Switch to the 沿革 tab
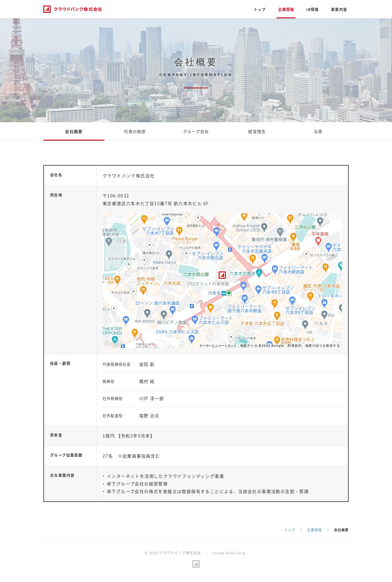The height and width of the screenshot is (582, 392). tap(318, 132)
